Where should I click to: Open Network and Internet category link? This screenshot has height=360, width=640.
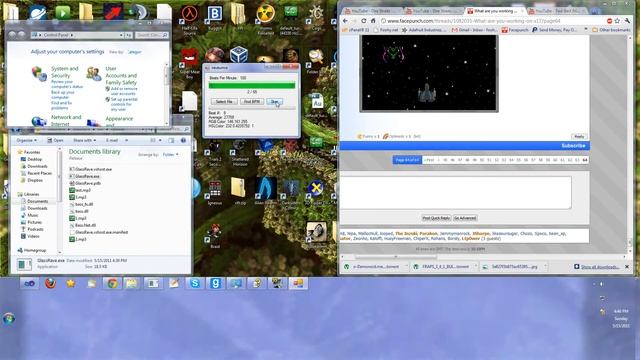tap(66, 120)
